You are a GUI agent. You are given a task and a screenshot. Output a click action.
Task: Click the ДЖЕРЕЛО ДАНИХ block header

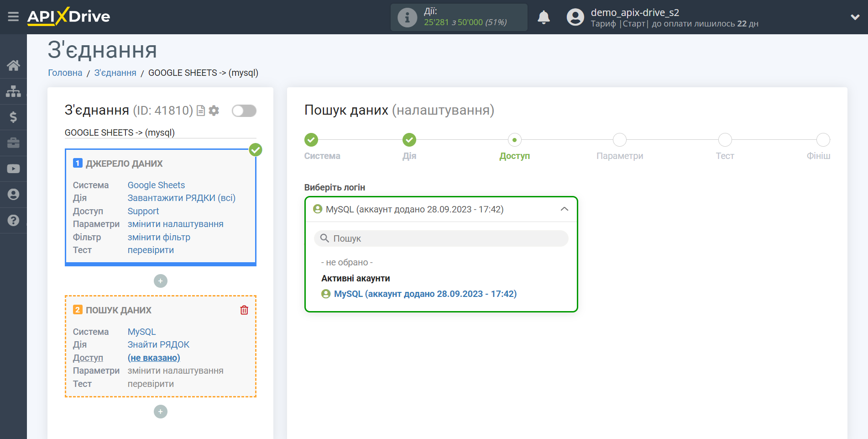click(x=124, y=164)
